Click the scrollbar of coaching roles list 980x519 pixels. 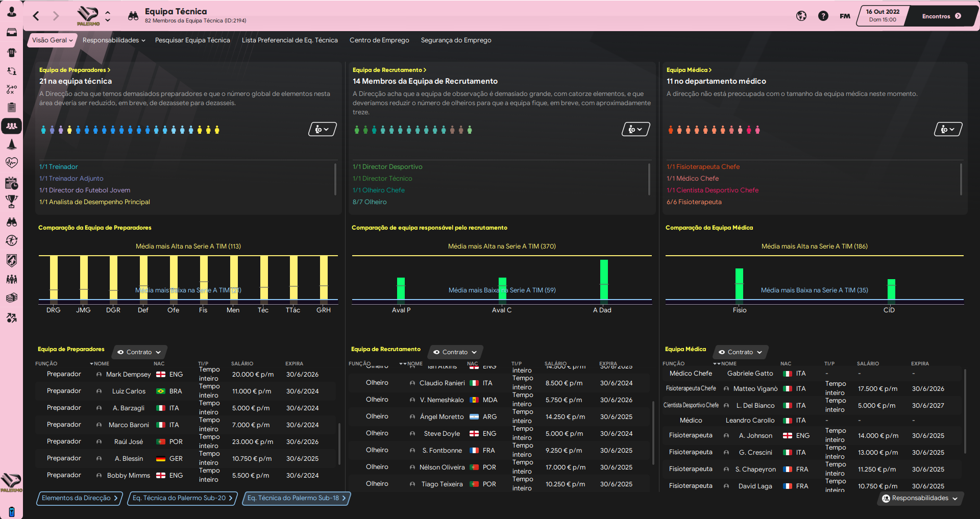(335, 179)
